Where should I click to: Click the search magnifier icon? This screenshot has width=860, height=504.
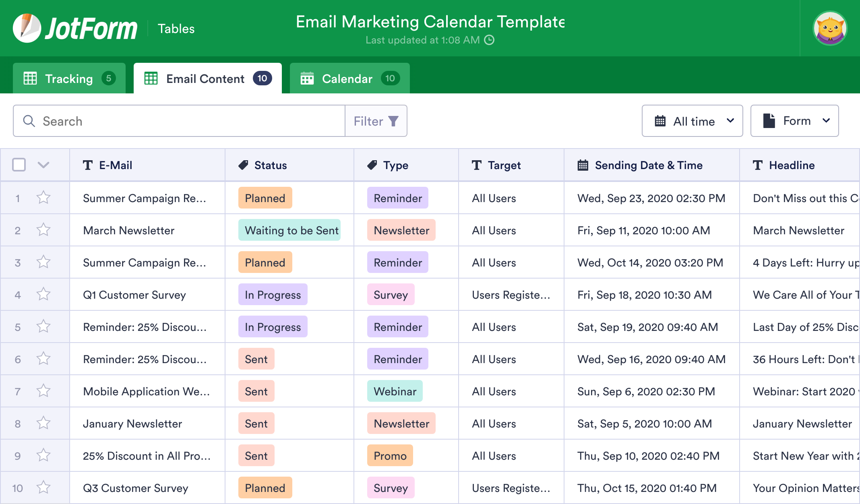[x=29, y=121]
